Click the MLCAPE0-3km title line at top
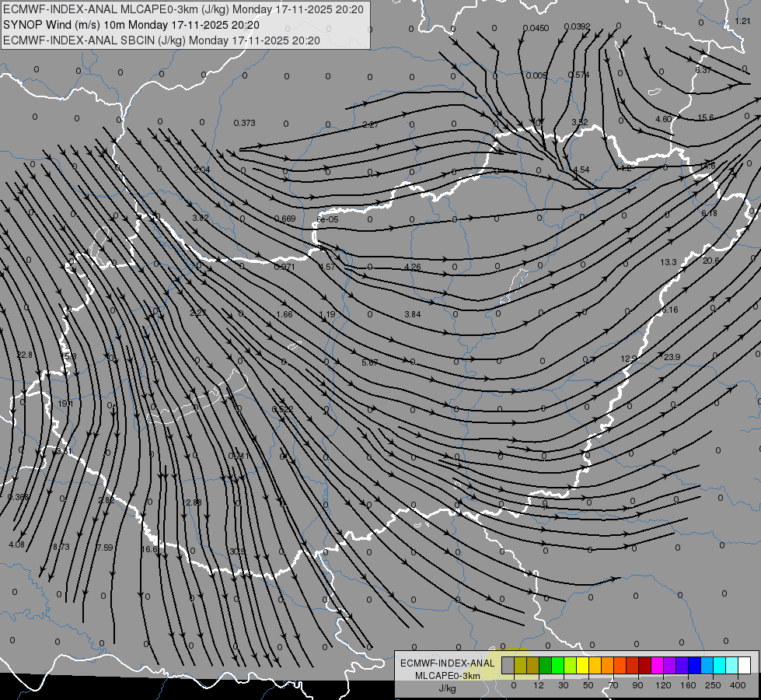 (x=183, y=9)
